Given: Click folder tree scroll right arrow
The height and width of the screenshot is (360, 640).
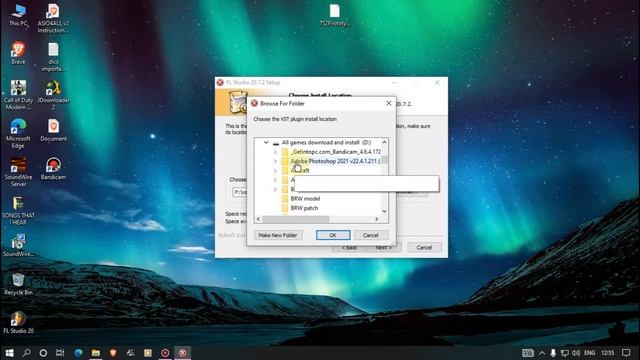Looking at the screenshot, I should (x=376, y=219).
